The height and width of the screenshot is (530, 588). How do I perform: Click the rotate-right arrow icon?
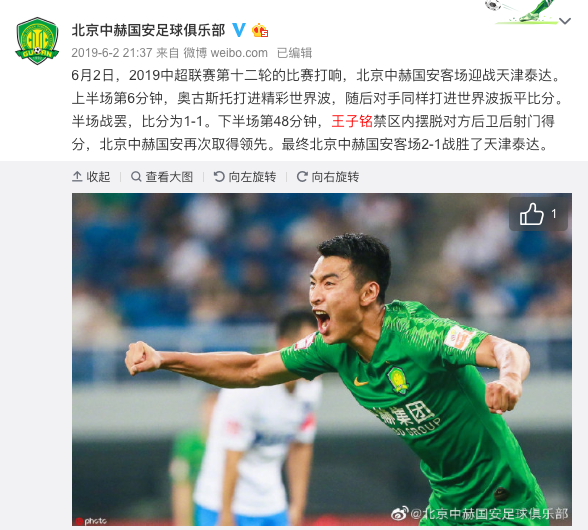pyautogui.click(x=302, y=176)
